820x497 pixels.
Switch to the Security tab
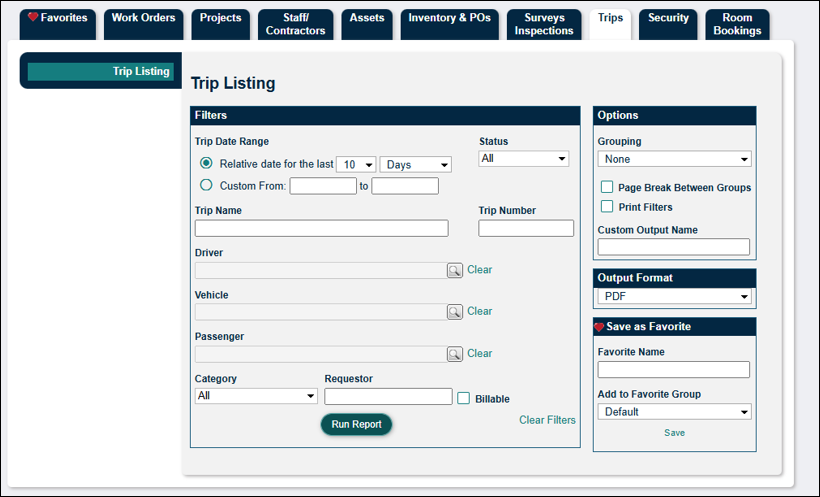[x=668, y=24]
